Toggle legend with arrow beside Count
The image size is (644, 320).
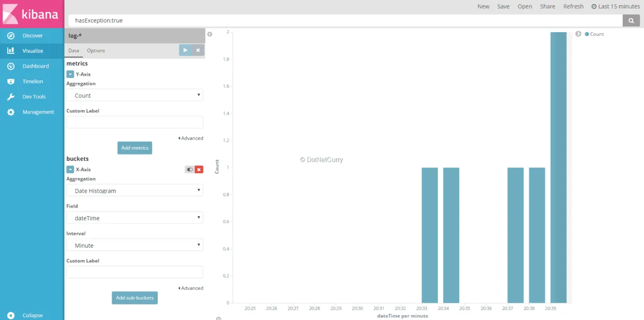578,34
